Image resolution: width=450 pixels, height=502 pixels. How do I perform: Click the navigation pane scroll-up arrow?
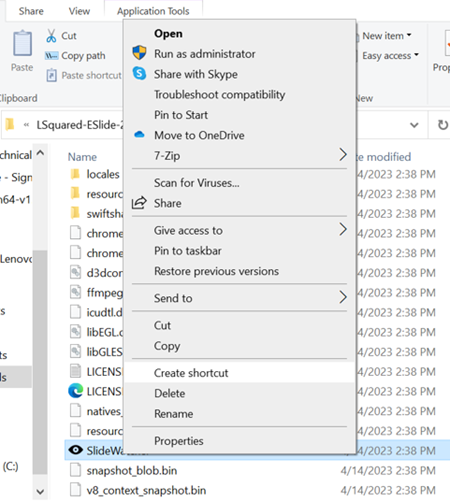(40, 153)
